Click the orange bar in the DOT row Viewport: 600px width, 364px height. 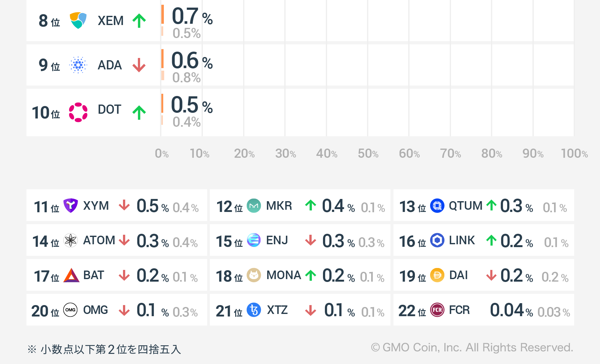[x=162, y=103]
